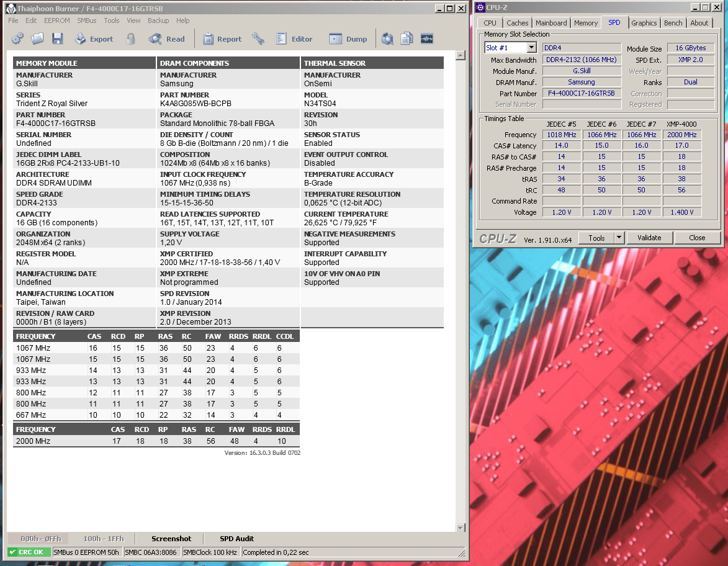The height and width of the screenshot is (566, 728).
Task: Click the Ranks Dual field in CPU-Z
Action: click(x=690, y=82)
